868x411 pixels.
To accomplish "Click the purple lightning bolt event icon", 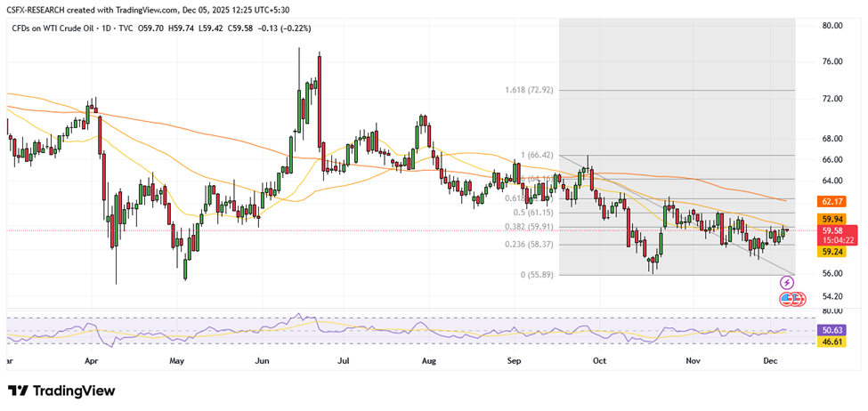I will [x=787, y=282].
